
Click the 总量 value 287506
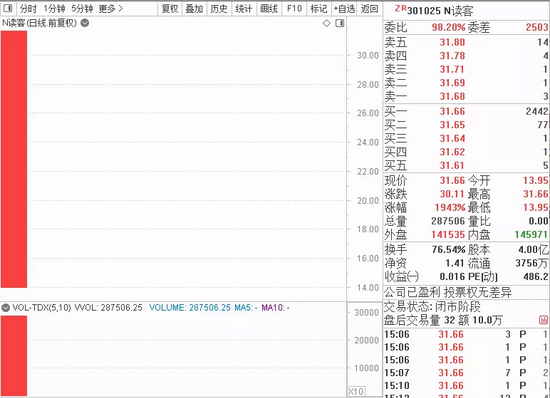click(x=448, y=221)
